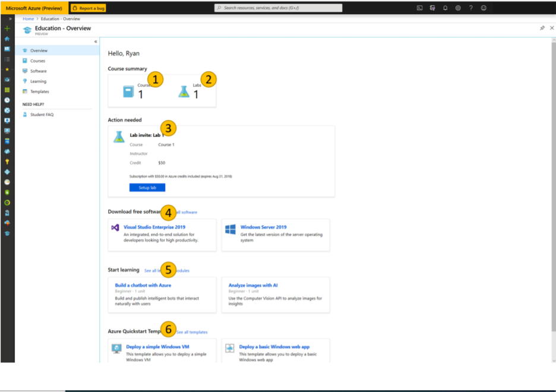Click the cloud icon with orange arrow in sidebar
Viewport: 556px width, 392px height.
tap(7, 223)
